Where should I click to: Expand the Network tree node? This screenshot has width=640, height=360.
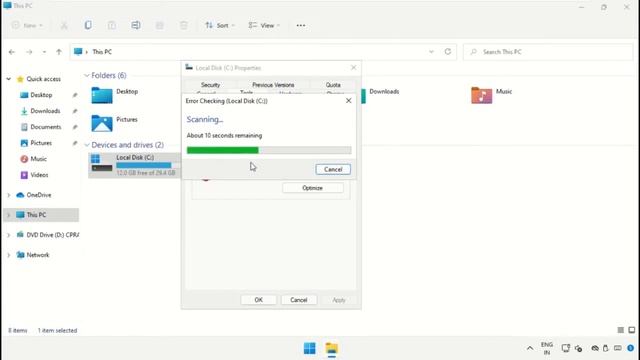pos(9,255)
